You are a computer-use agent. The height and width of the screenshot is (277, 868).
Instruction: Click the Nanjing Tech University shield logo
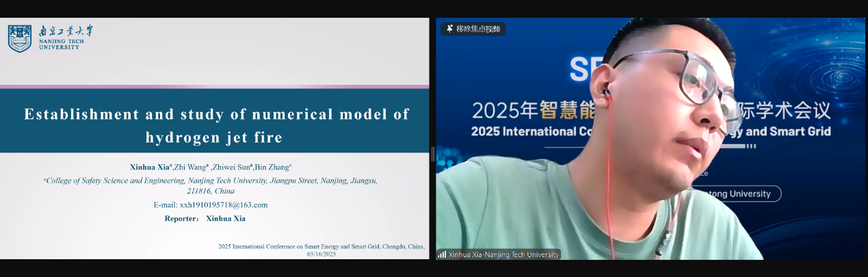pos(20,38)
